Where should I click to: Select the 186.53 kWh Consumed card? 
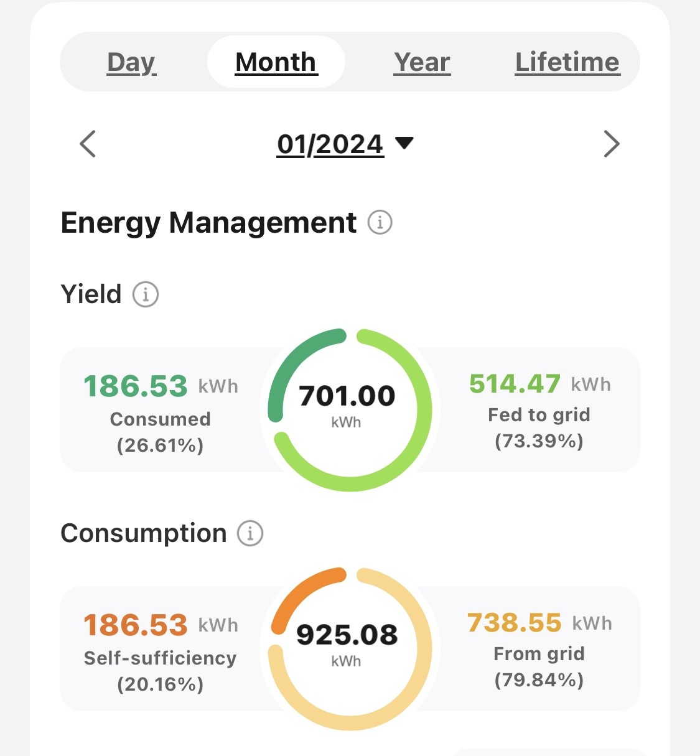point(161,411)
